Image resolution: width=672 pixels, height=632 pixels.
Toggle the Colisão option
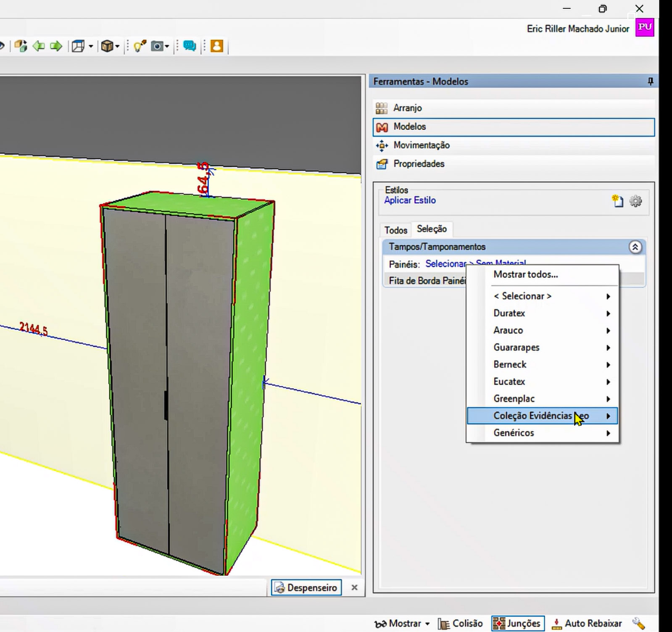(x=460, y=623)
